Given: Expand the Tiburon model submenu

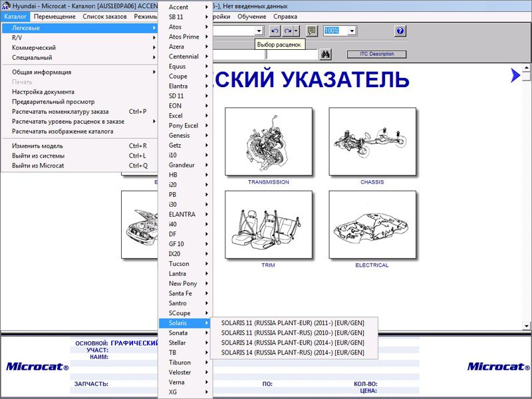Looking at the screenshot, I should point(186,362).
